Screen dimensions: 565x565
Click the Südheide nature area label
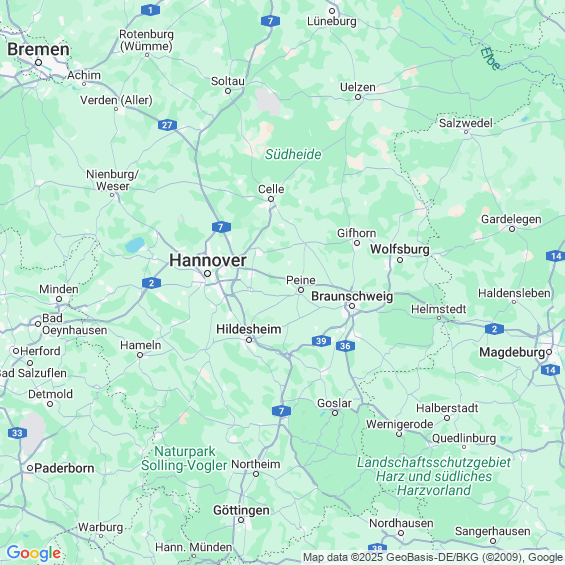[x=293, y=154]
